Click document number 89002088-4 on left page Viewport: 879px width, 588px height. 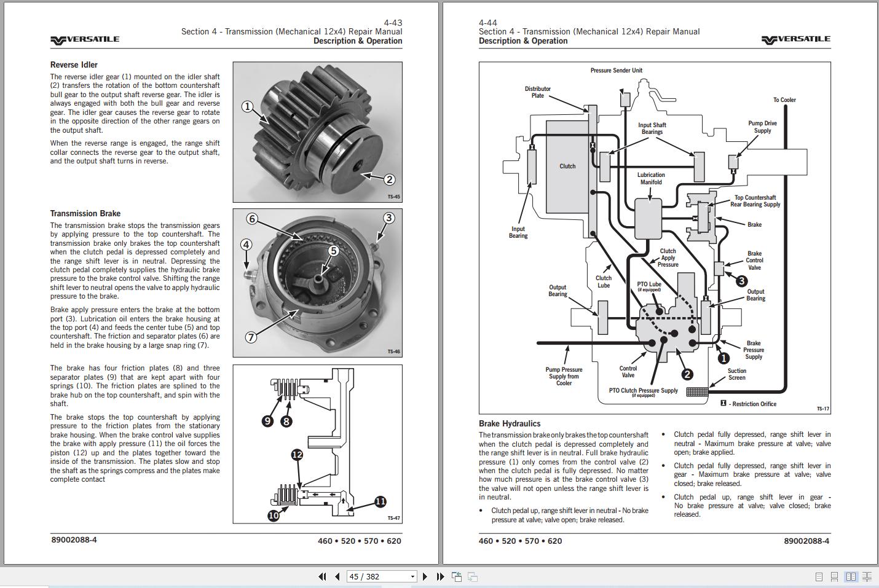click(x=74, y=539)
